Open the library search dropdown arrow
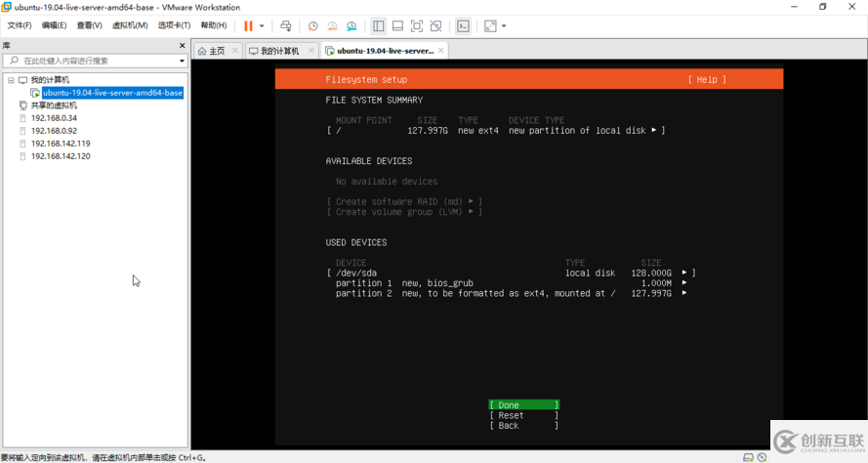The height and width of the screenshot is (463, 868). pyautogui.click(x=182, y=61)
